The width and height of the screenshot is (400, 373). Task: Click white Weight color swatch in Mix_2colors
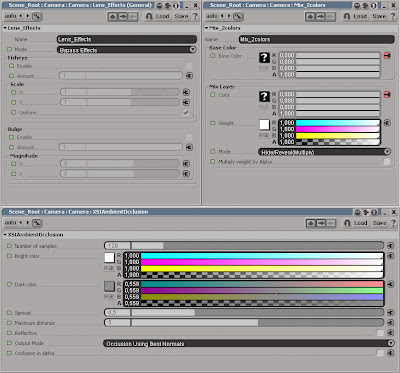264,125
